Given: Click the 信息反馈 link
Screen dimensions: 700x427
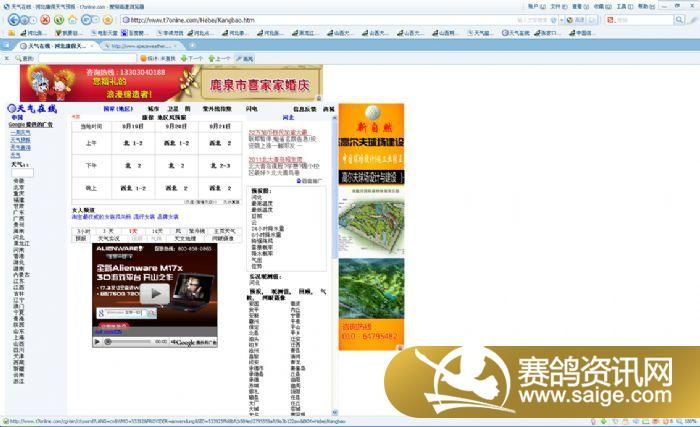Looking at the screenshot, I should point(305,108).
